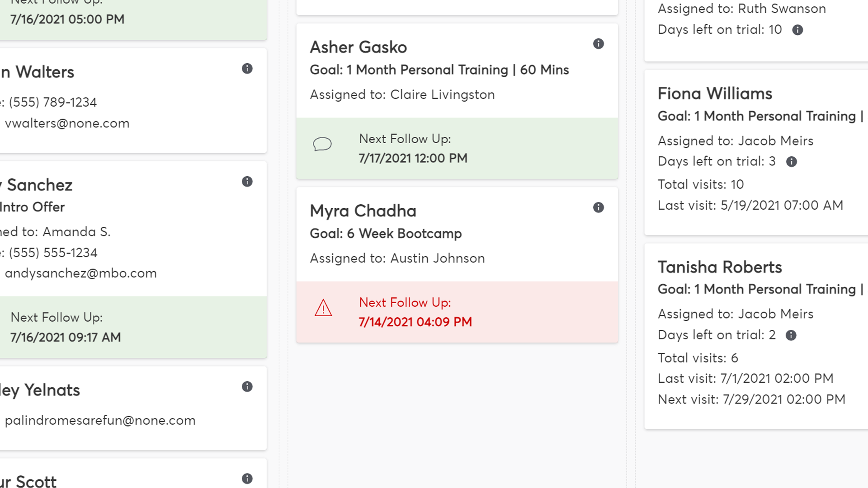The image size is (868, 488).
Task: Click speech bubble icon in Asher Gasko follow-up
Action: (x=322, y=144)
